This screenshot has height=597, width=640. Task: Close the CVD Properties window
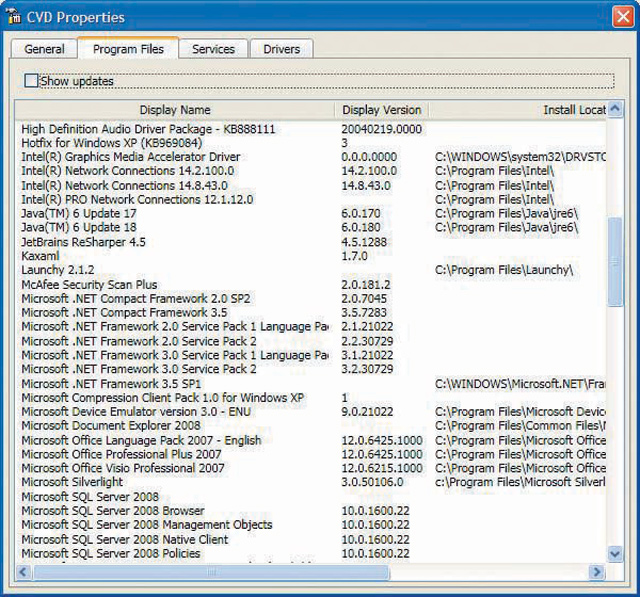623,17
